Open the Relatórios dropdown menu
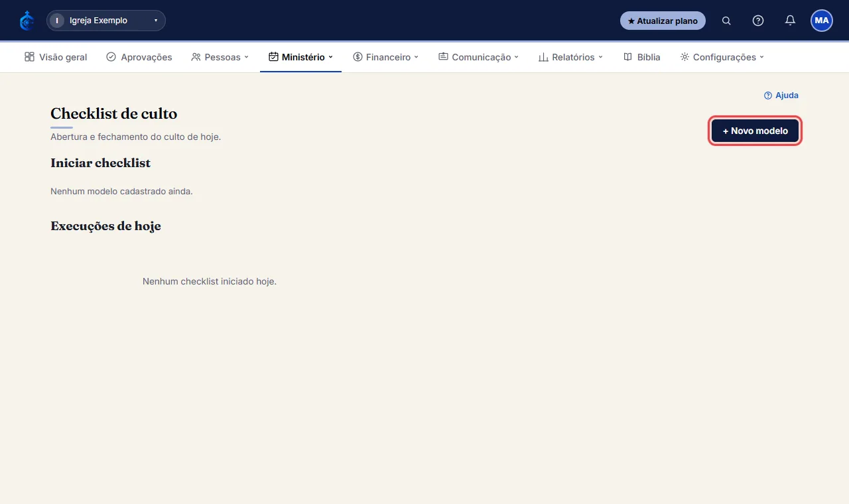Viewport: 849px width, 504px height. tap(570, 57)
